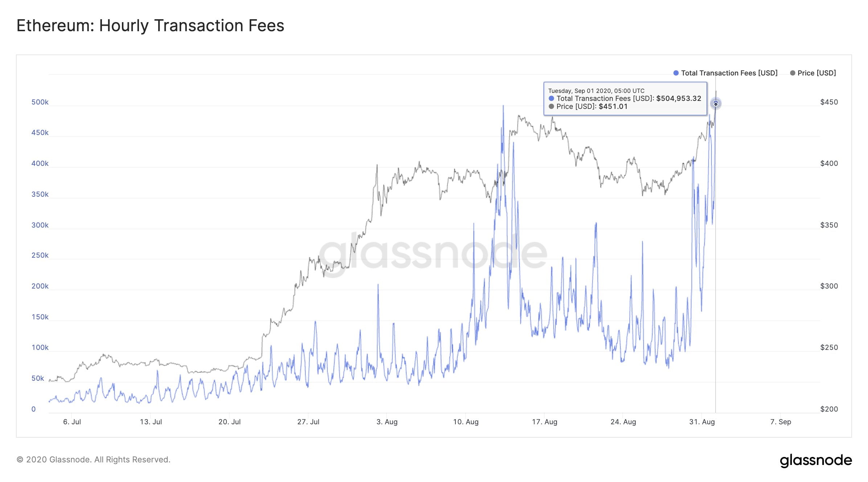
Task: Click the '7. Sep' x-axis label
Action: click(x=781, y=422)
